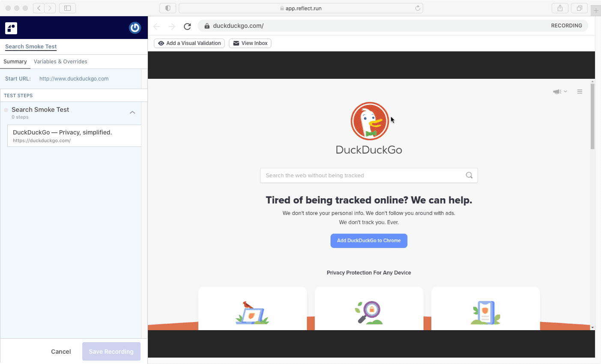Switch to Variables & Overrides tab

pos(60,62)
